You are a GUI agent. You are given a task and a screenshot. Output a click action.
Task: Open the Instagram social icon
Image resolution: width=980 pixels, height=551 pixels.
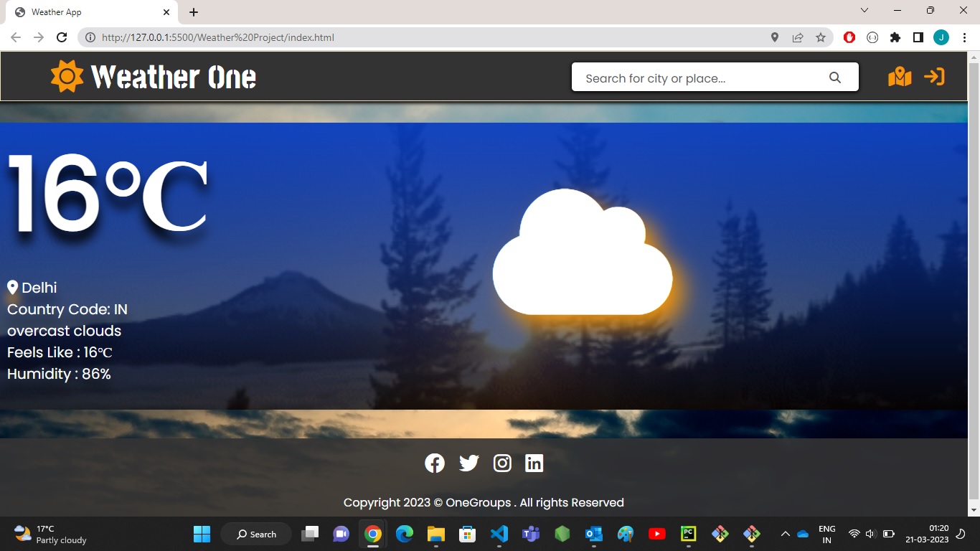click(502, 463)
